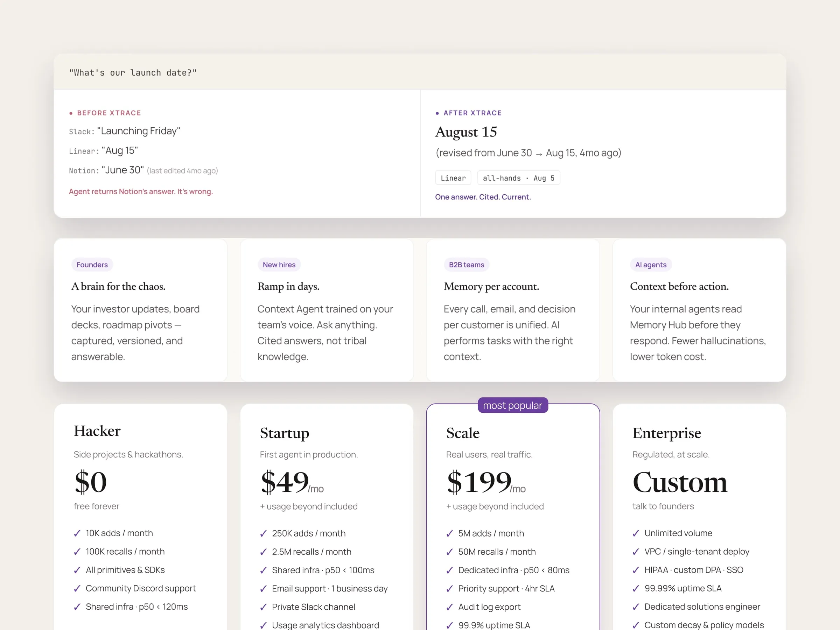The width and height of the screenshot is (840, 630).
Task: Click the $199/mo price
Action: point(486,482)
